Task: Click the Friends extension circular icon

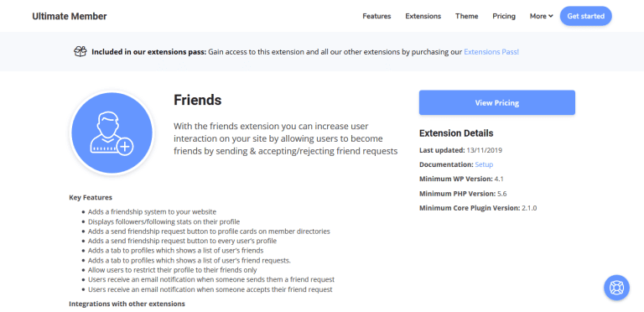Action: (x=112, y=133)
